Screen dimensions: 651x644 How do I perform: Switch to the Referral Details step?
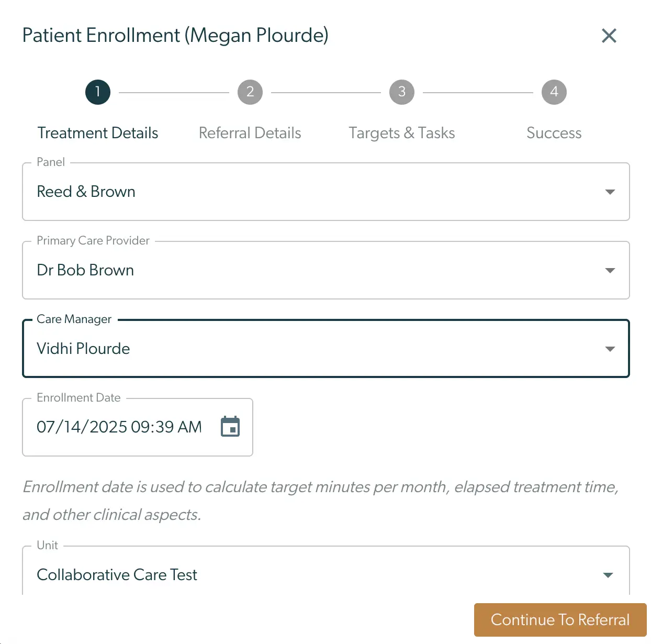coord(250,132)
